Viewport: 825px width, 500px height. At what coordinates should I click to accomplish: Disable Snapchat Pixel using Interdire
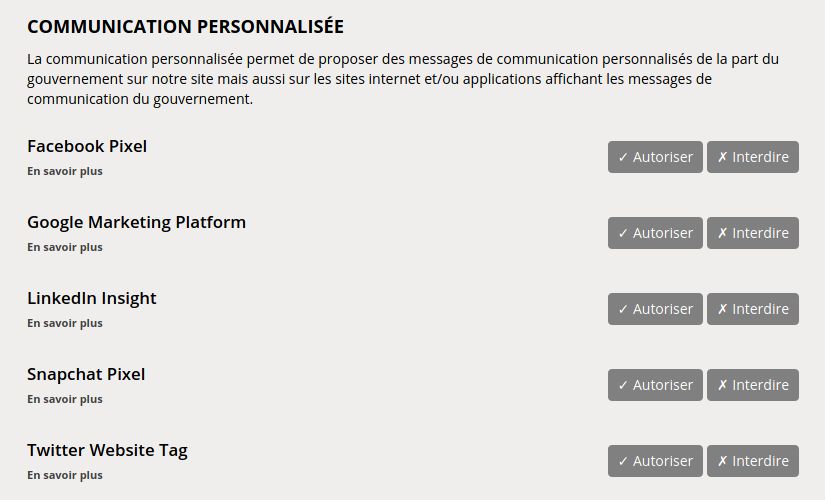coord(753,385)
